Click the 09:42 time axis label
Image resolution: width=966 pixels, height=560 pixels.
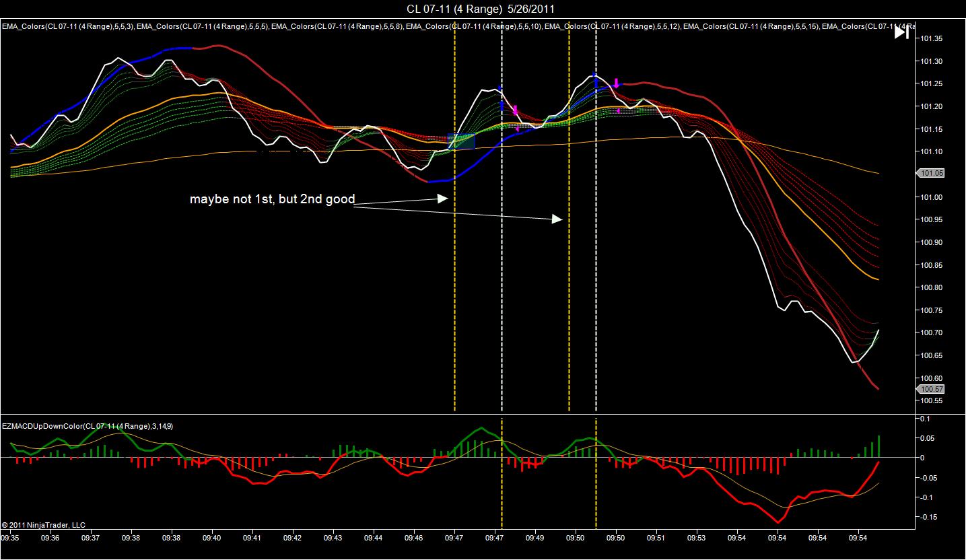click(293, 538)
